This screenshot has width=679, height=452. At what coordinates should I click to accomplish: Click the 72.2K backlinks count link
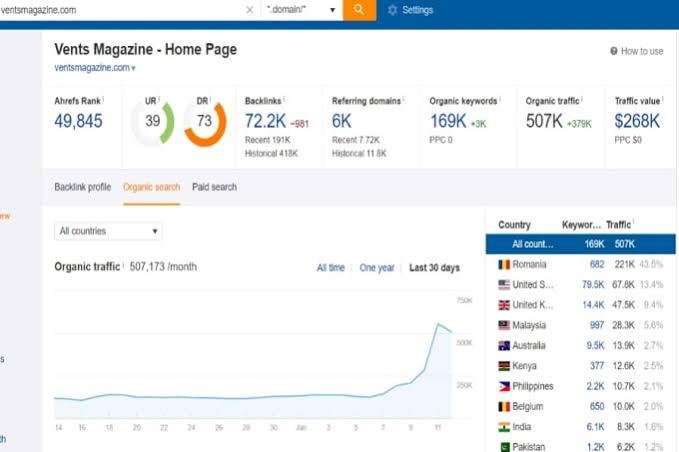(x=265, y=121)
